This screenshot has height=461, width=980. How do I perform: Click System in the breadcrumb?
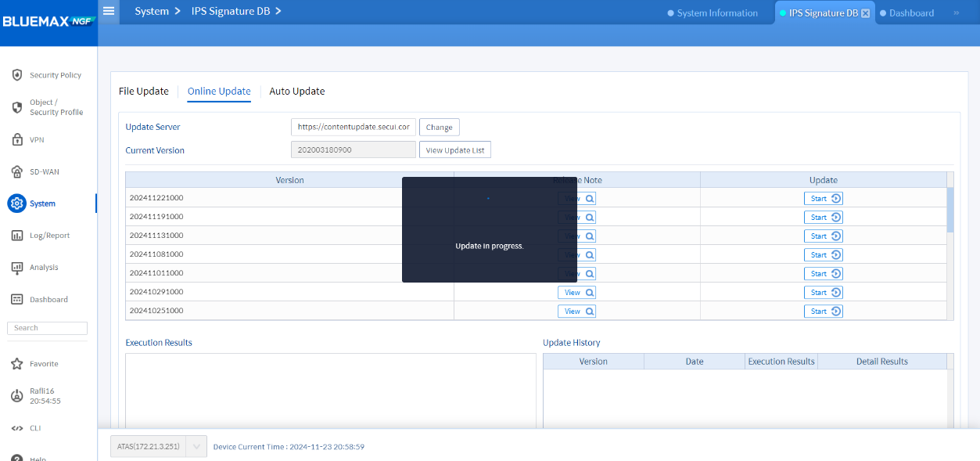click(x=152, y=11)
